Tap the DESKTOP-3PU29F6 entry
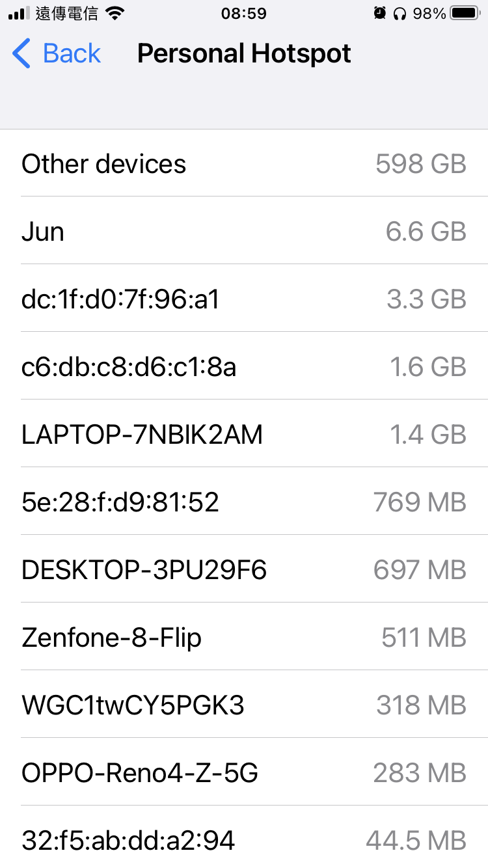The image size is (488, 868). point(244,570)
